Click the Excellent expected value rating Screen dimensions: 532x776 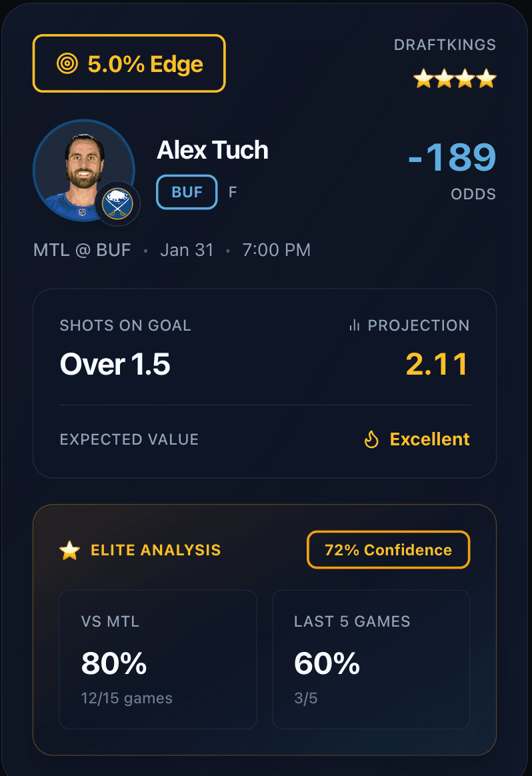[429, 439]
